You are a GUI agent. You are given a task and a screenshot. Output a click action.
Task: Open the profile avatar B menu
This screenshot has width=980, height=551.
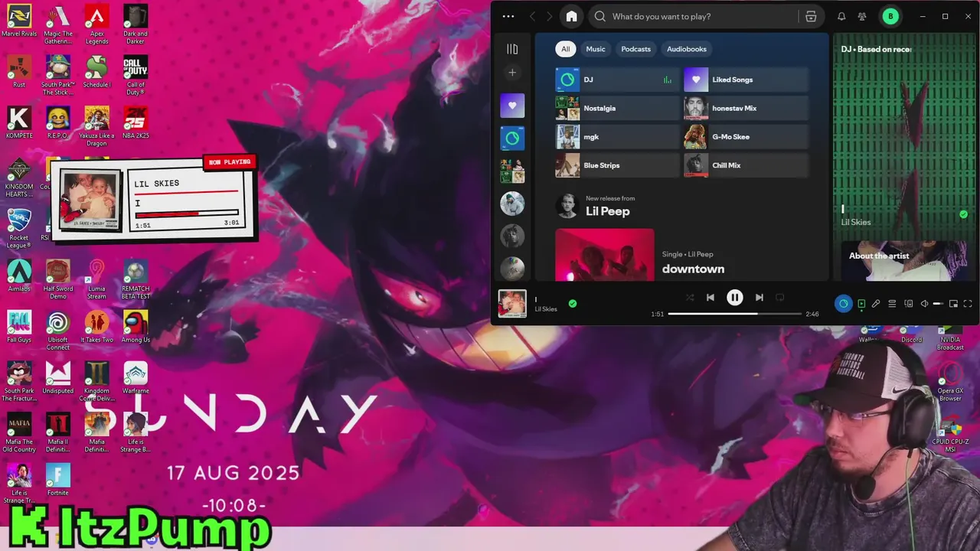[x=890, y=16]
